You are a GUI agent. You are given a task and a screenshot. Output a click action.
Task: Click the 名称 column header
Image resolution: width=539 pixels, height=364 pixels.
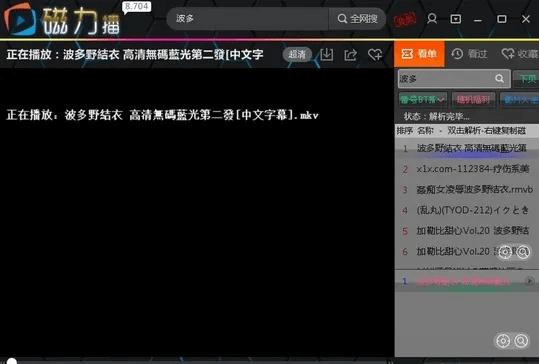click(425, 131)
